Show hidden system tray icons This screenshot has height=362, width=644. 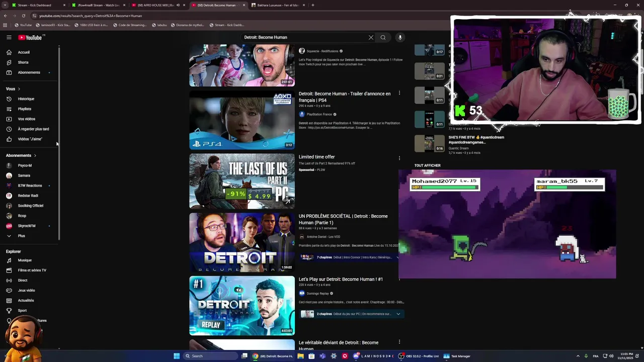[578, 356]
